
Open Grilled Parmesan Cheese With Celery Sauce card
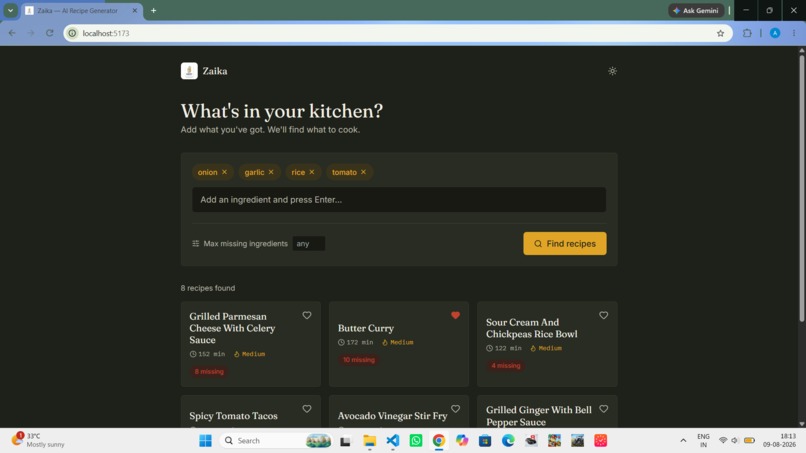click(251, 344)
